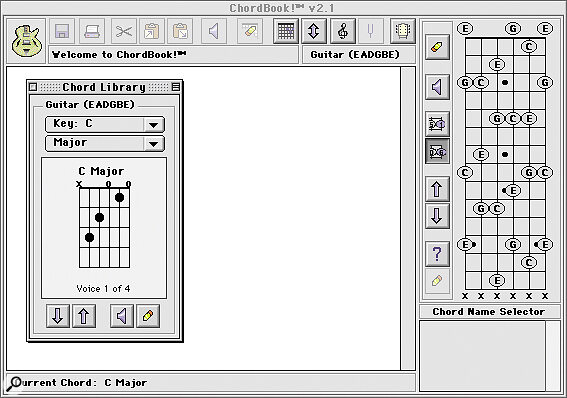Play C Major chord in library
567x398 pixels.
[122, 316]
